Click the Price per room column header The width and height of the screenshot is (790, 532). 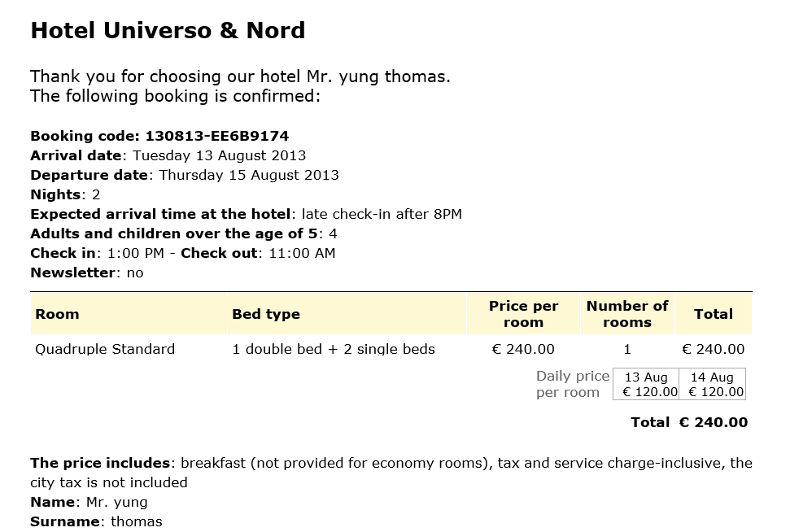(523, 314)
